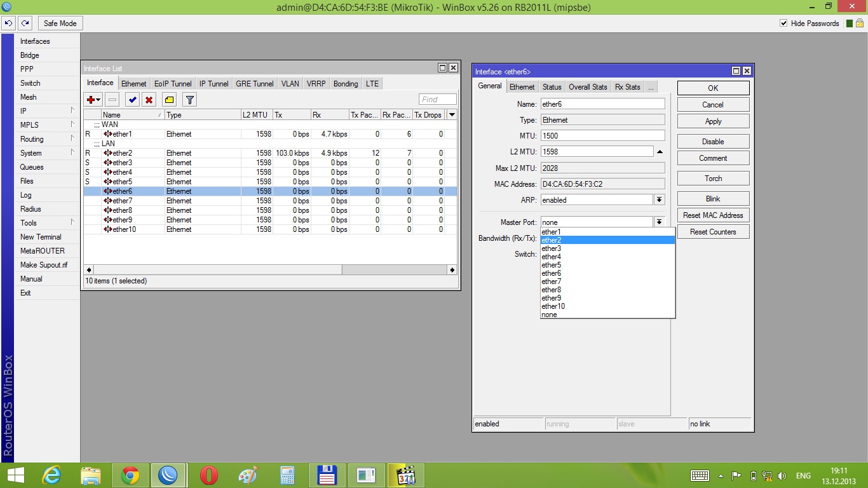Screen dimensions: 868x488
Task: Click the Reset MAC Address button
Action: click(713, 215)
